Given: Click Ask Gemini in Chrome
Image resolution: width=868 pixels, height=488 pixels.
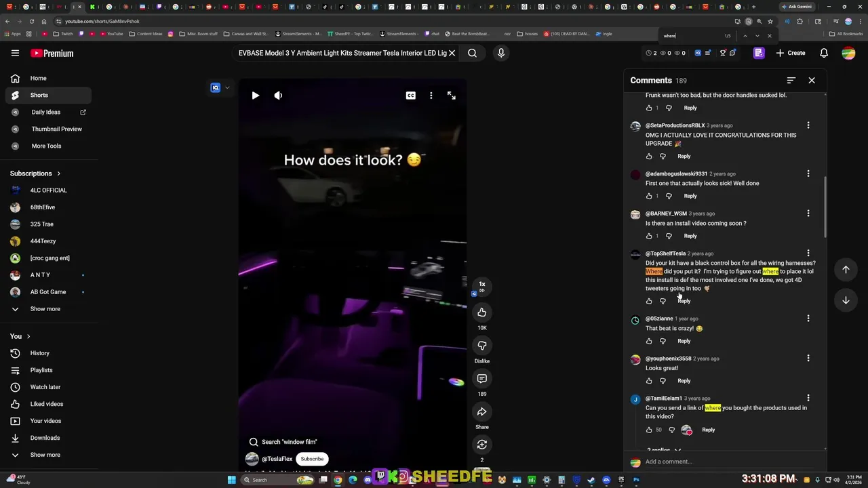Looking at the screenshot, I should pyautogui.click(x=795, y=7).
